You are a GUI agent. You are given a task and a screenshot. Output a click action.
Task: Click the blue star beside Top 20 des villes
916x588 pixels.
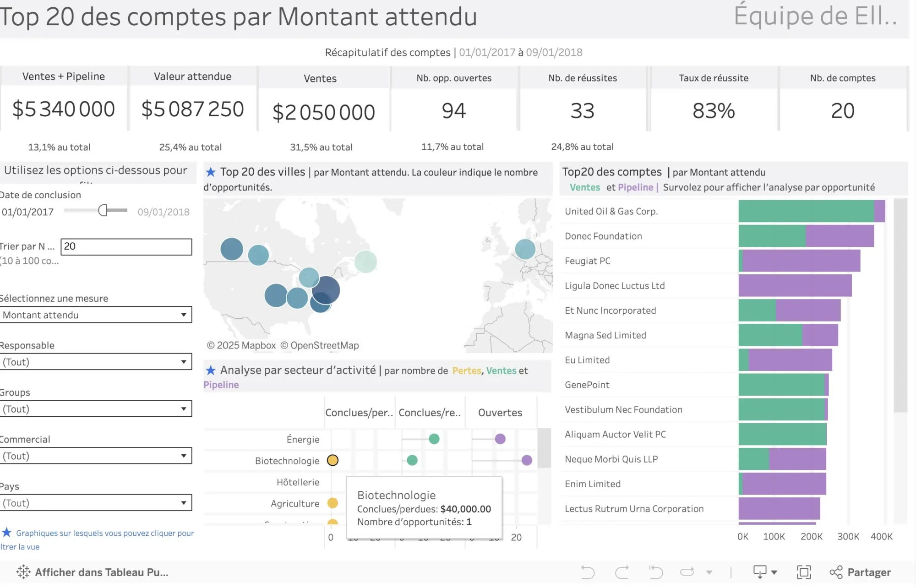tap(211, 172)
